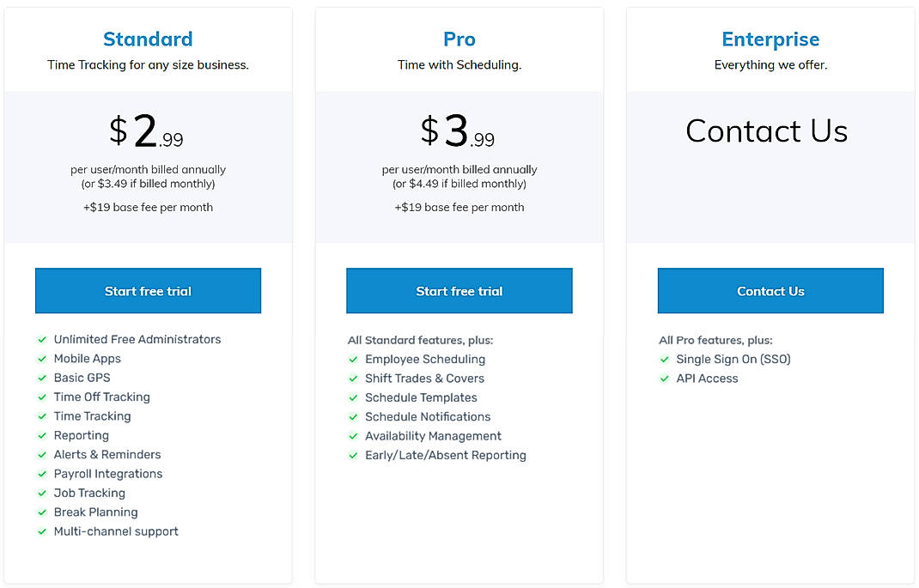Click the checkmark beside Unlimited Free Administrators
The width and height of the screenshot is (919, 588).
click(x=42, y=339)
